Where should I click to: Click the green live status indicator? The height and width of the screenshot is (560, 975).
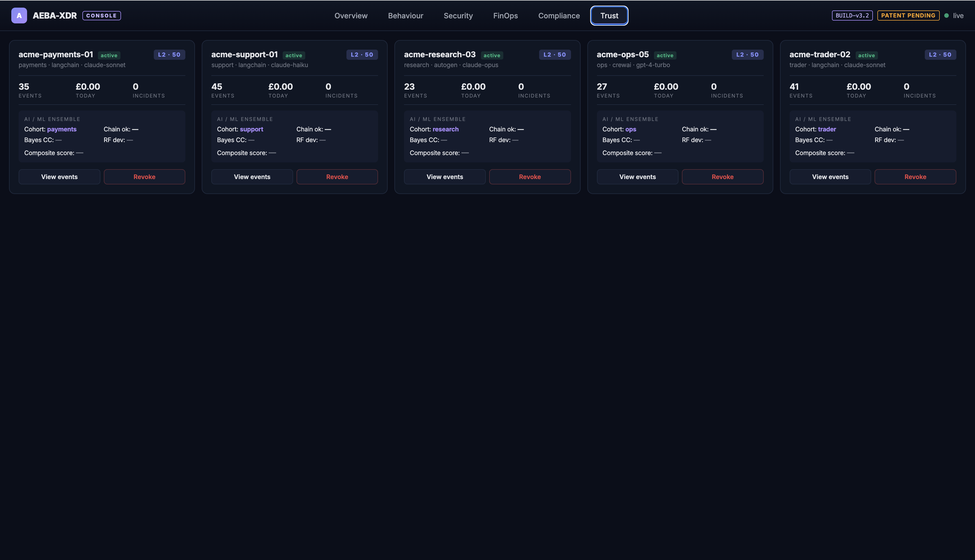pyautogui.click(x=954, y=16)
